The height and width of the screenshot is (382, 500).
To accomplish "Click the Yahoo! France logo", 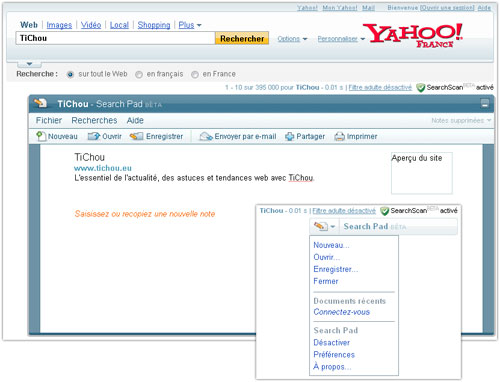I will [x=413, y=35].
